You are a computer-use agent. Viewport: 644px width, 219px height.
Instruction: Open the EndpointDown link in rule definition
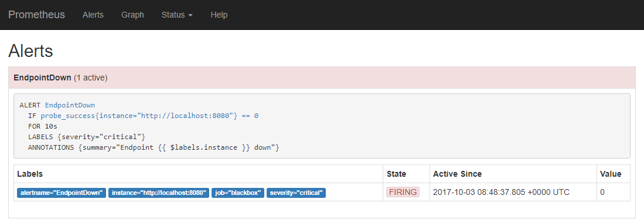pyautogui.click(x=70, y=105)
